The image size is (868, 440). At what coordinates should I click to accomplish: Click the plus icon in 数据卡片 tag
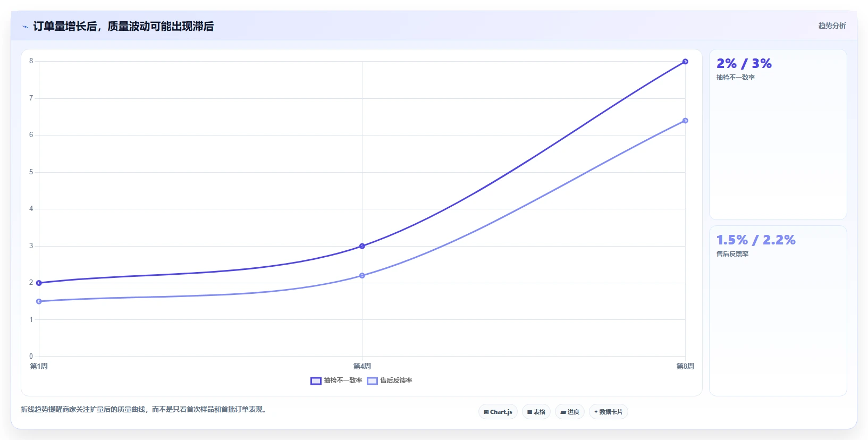point(596,412)
